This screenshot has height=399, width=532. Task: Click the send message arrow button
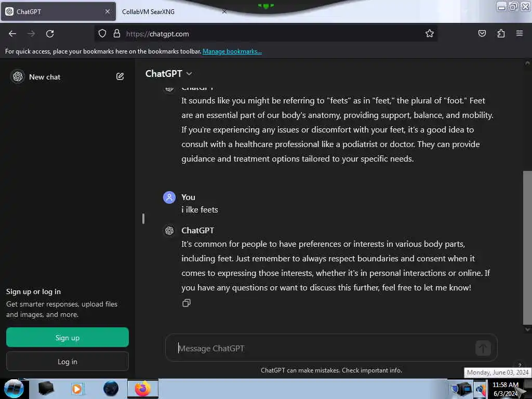pyautogui.click(x=483, y=348)
